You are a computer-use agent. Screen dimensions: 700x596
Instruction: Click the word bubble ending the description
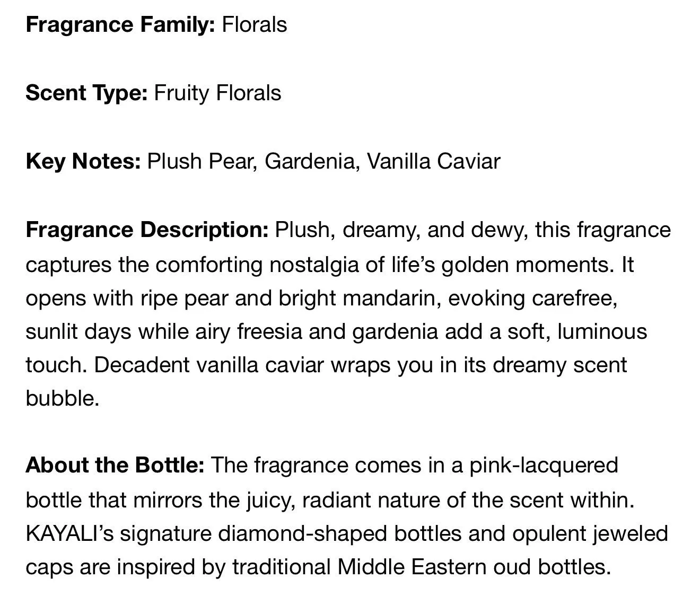point(63,398)
